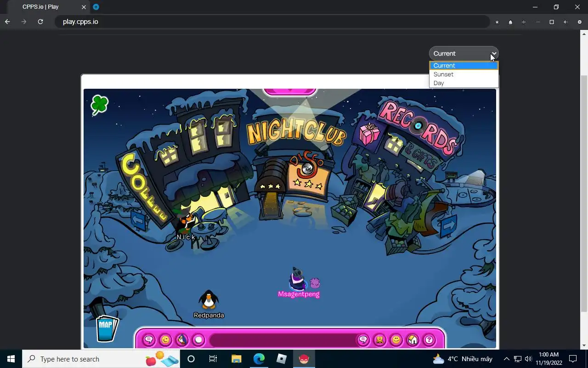Open the volume tray icon

coord(528,359)
